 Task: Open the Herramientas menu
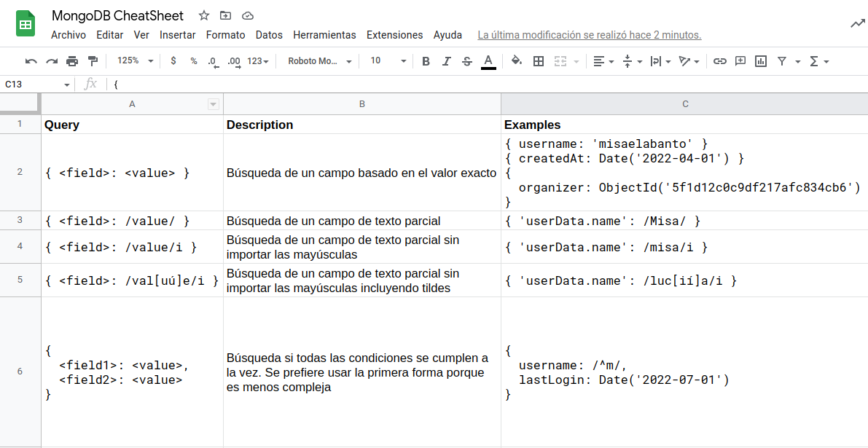(324, 35)
